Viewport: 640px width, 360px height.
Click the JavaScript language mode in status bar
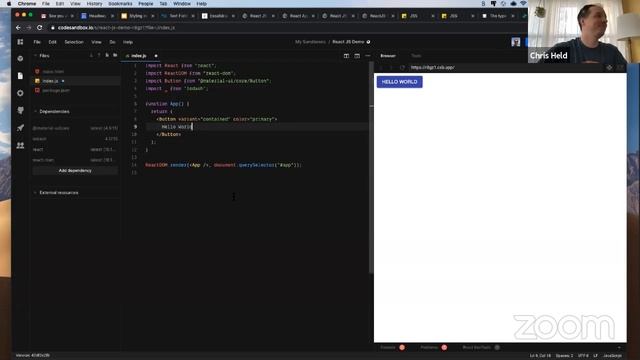[x=612, y=356]
